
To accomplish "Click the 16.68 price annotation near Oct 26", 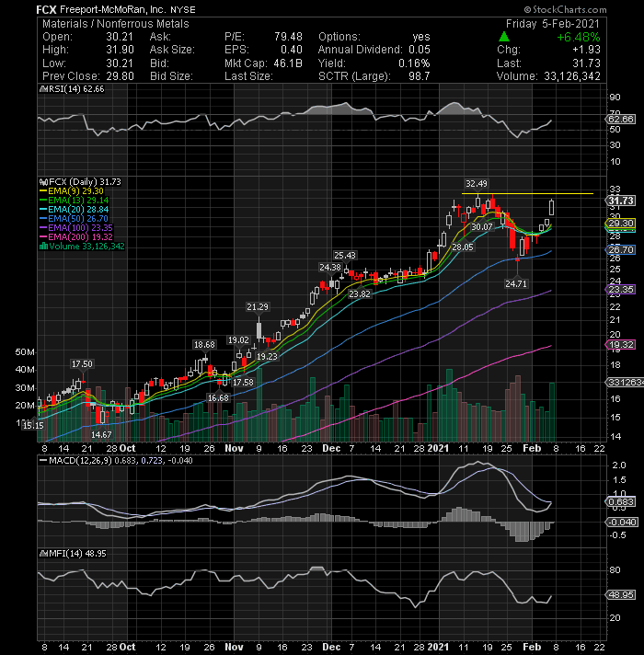I will [218, 398].
